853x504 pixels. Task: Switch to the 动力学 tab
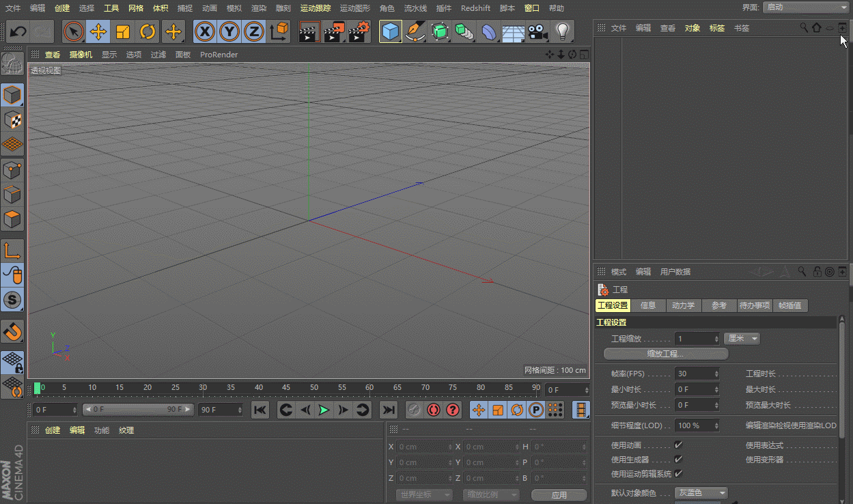pyautogui.click(x=683, y=306)
